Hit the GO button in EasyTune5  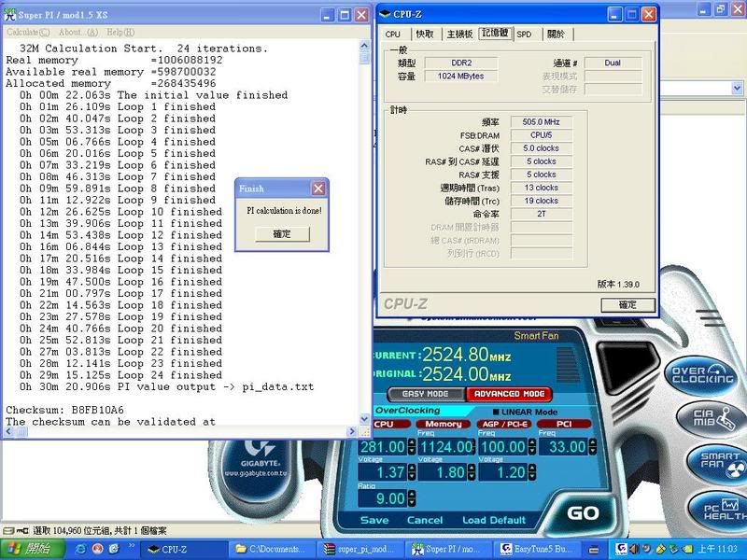coord(583,512)
